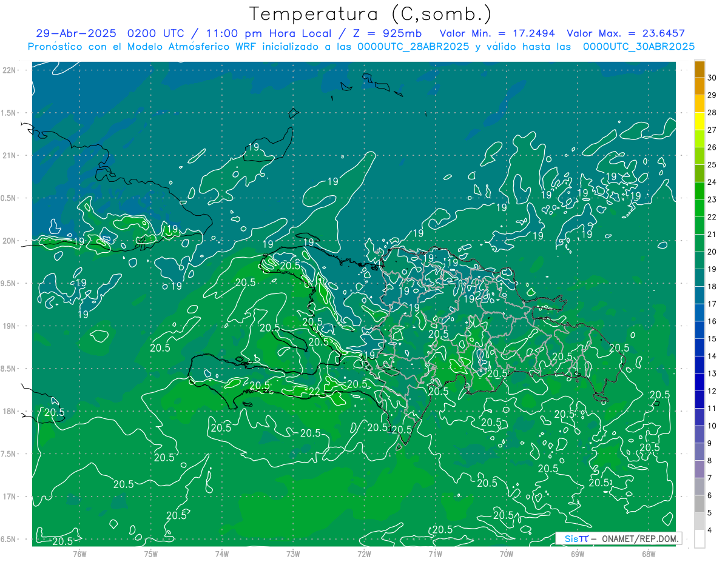Click the '21' legend label
The height and width of the screenshot is (562, 728).
pyautogui.click(x=713, y=235)
